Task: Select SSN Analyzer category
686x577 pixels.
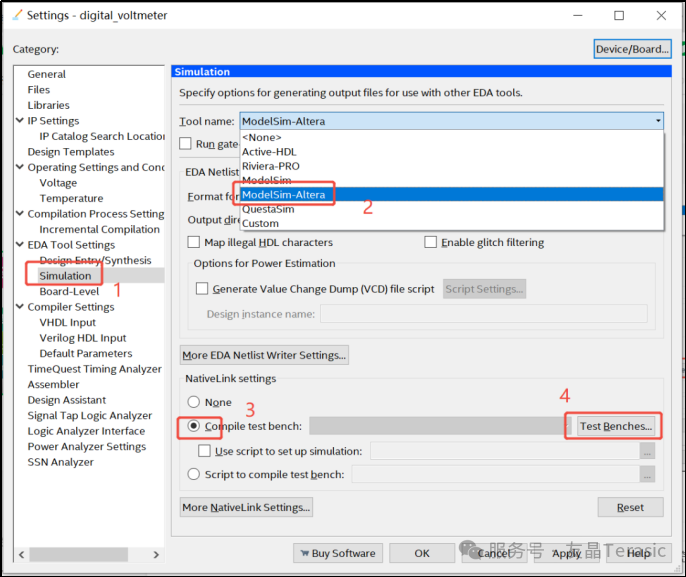Action: (x=60, y=462)
